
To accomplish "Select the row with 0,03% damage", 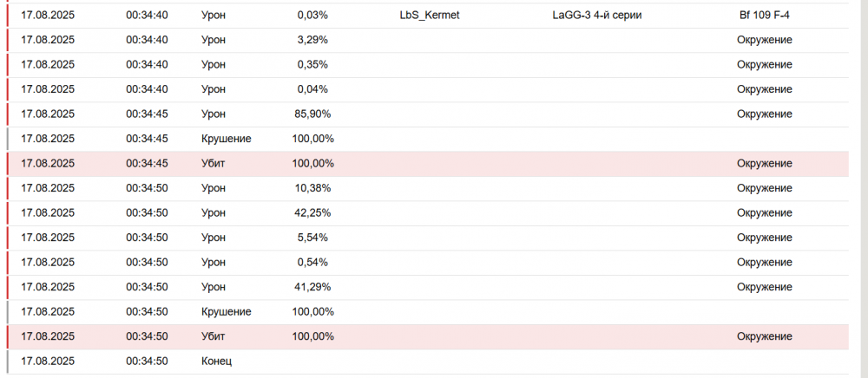I will (312, 16).
